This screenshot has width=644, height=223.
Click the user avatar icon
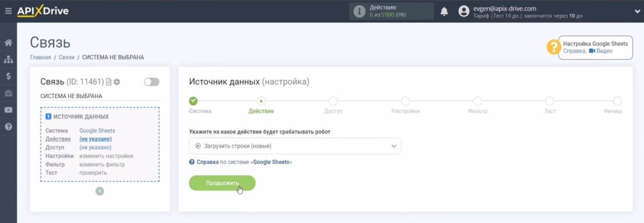tap(464, 11)
